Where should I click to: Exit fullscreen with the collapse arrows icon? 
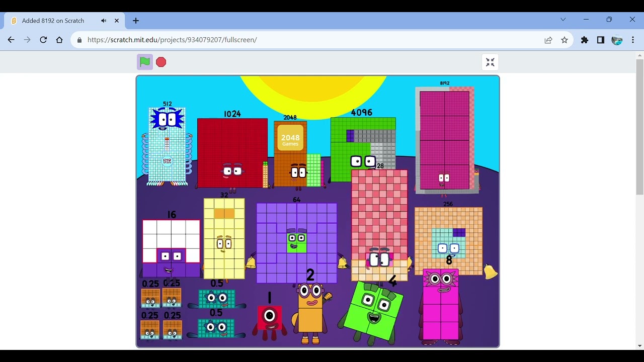490,62
